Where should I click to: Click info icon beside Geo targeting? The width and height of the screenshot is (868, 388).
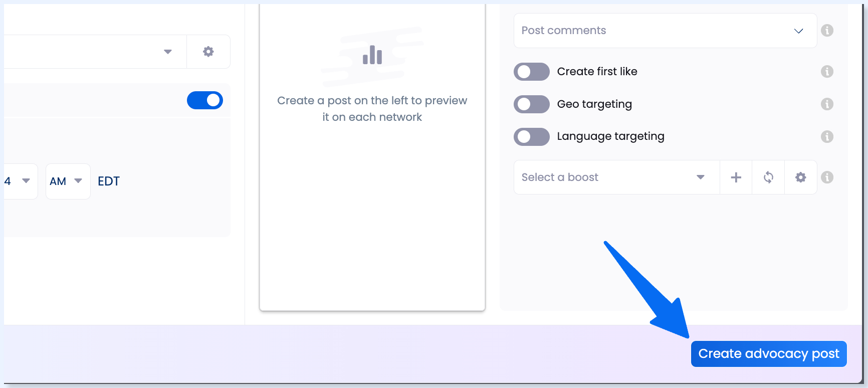(827, 104)
